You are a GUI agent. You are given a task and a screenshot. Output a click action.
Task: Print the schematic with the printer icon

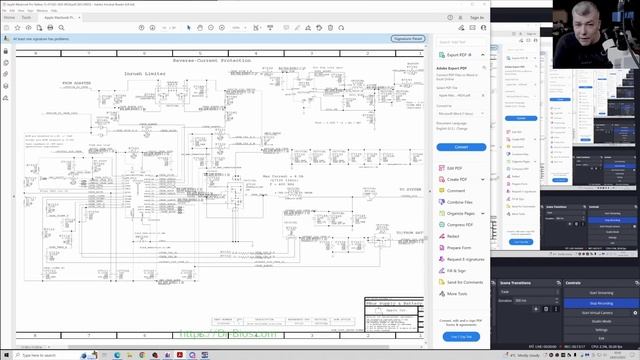click(x=50, y=28)
